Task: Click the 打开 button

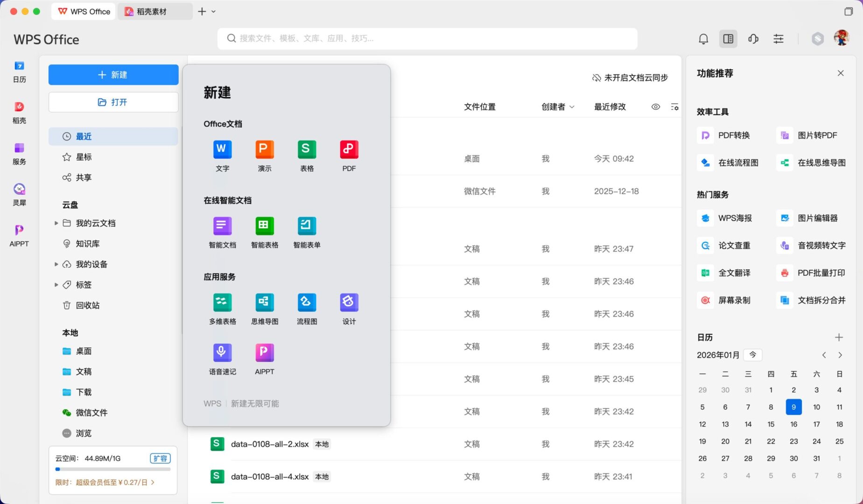Action: (113, 102)
